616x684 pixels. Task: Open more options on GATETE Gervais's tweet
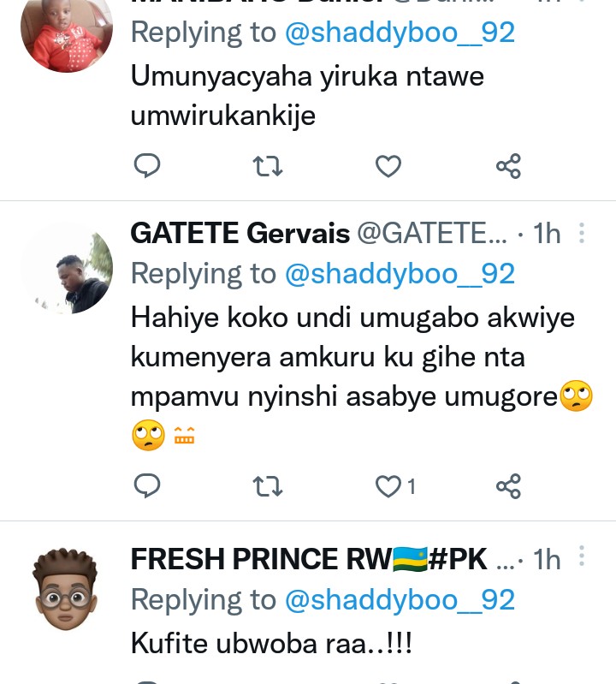point(582,233)
